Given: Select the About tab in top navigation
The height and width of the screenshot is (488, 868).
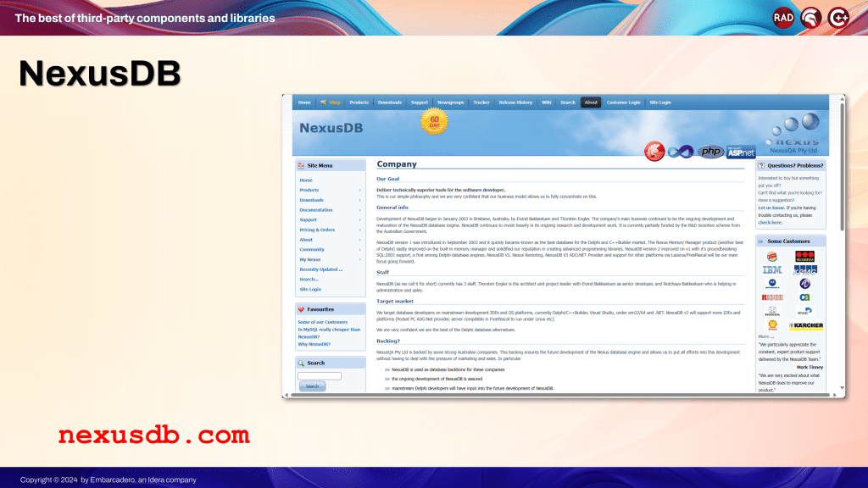Looking at the screenshot, I should click(x=591, y=103).
